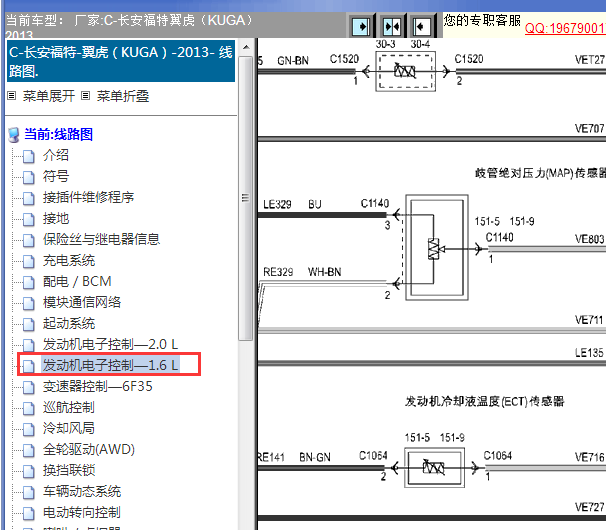606x530 pixels.
Task: Click the page icon beside 介绍
Action: coord(28,157)
